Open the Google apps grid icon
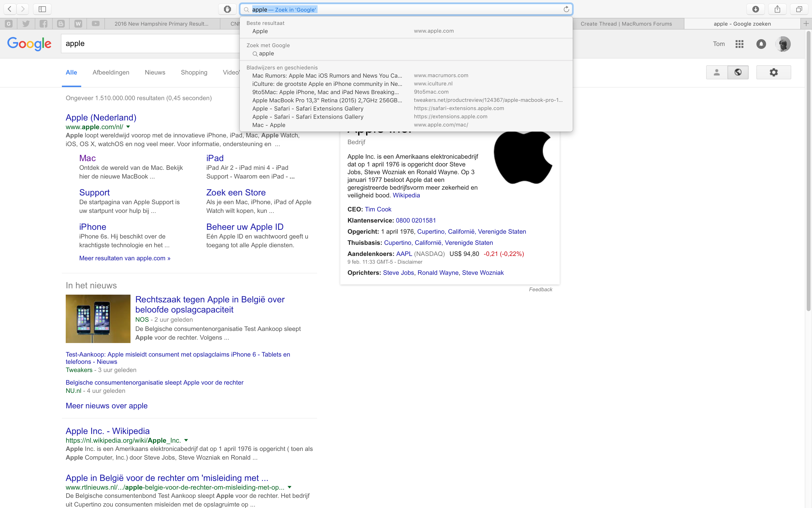The image size is (812, 508). [x=739, y=44]
